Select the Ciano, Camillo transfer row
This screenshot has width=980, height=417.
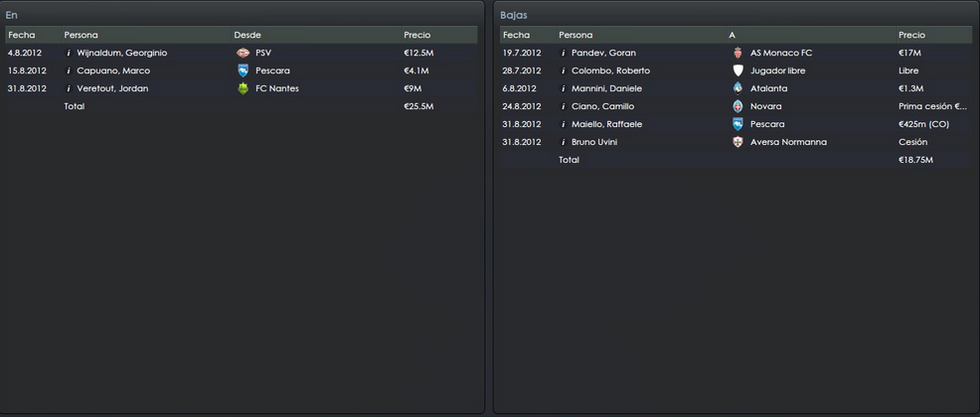pyautogui.click(x=735, y=106)
